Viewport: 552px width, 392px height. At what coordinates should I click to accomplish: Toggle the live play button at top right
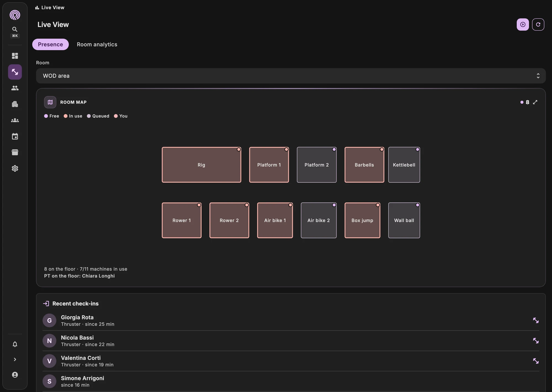coord(523,25)
